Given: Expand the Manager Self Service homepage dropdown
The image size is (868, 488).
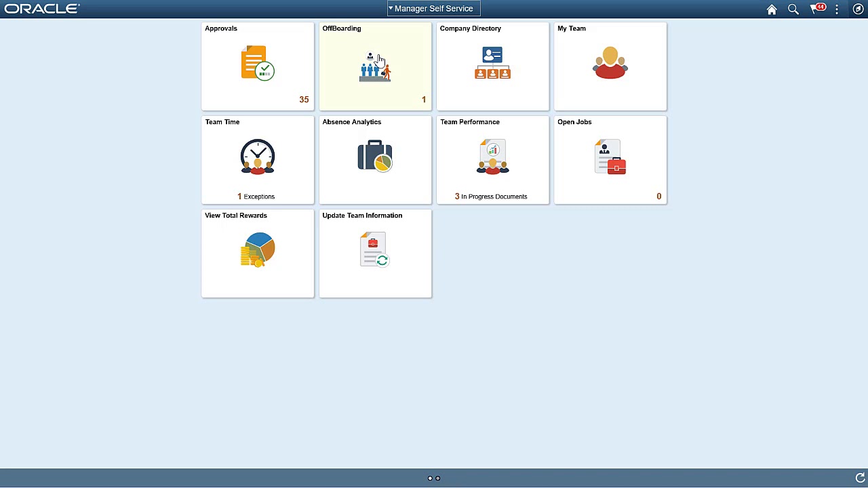Looking at the screenshot, I should (434, 9).
